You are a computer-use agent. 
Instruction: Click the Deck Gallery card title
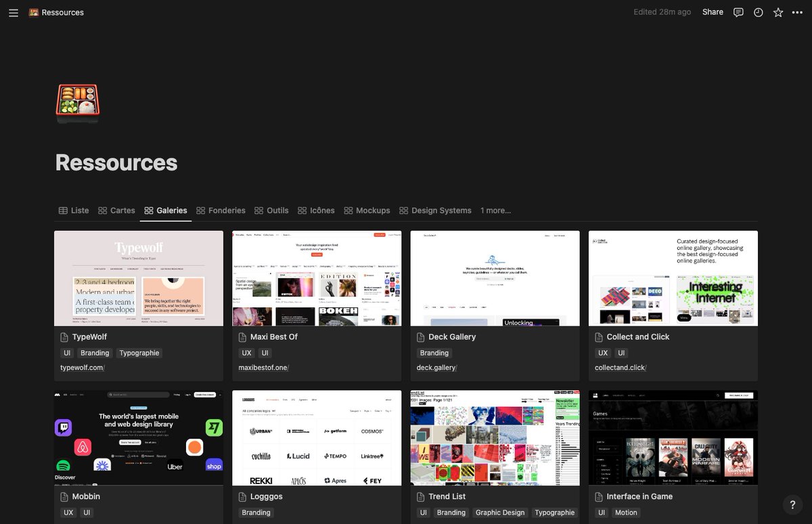452,336
